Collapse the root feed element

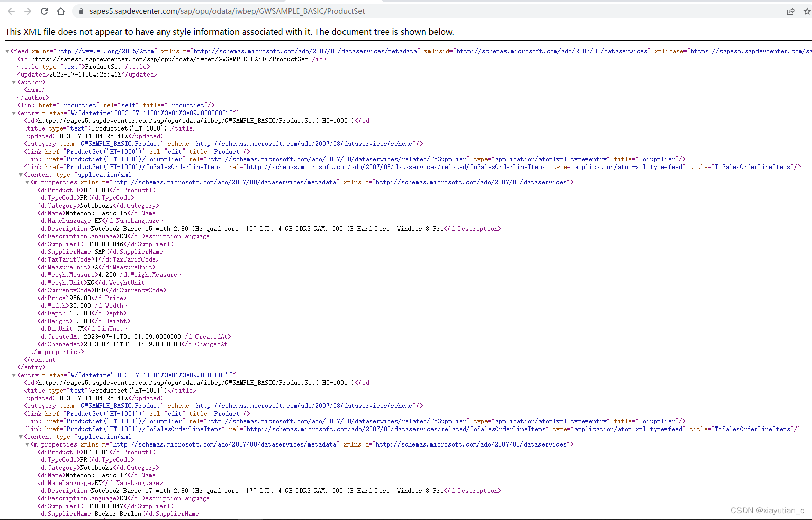tap(7, 51)
